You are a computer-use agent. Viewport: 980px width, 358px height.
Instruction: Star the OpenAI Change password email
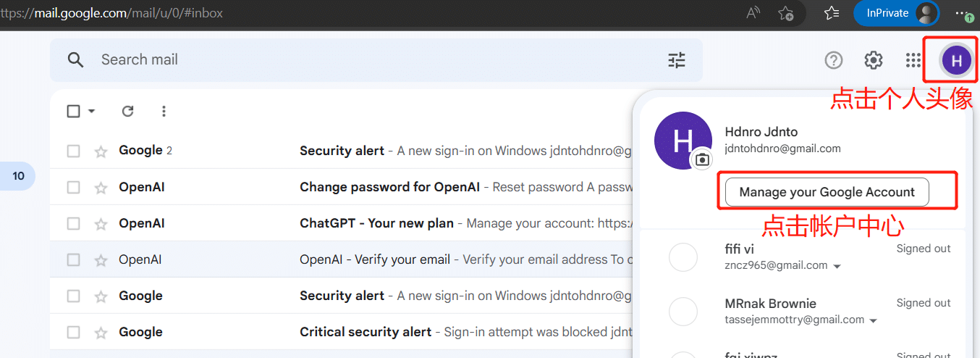click(101, 188)
